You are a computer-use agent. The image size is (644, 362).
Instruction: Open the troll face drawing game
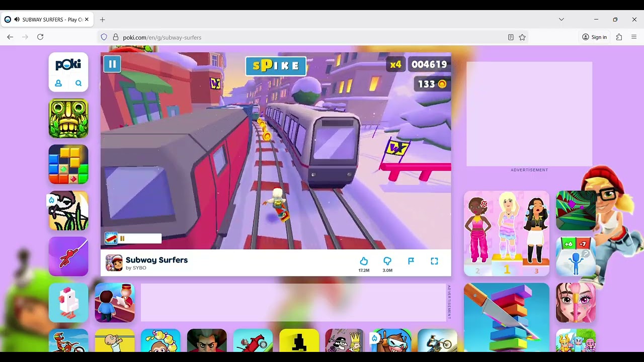tap(68, 211)
